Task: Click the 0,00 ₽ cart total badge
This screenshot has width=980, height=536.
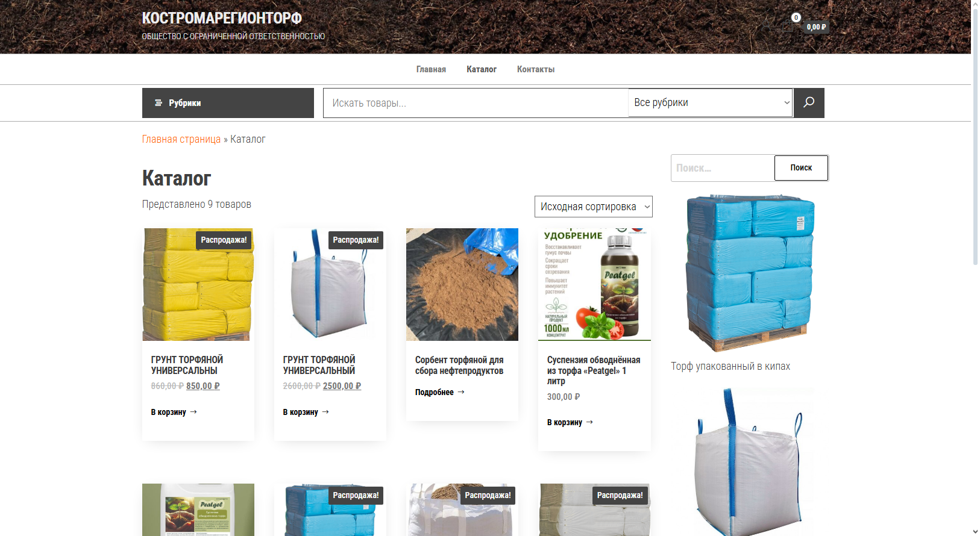Action: [x=815, y=26]
